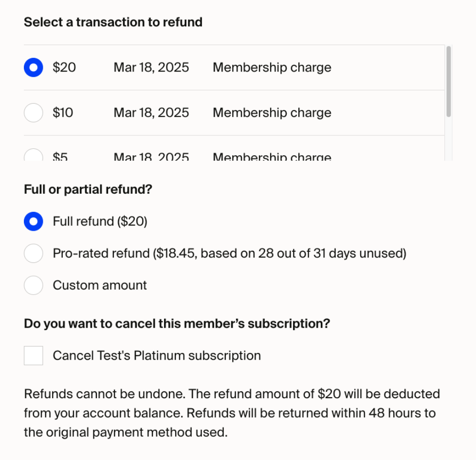
Task: Choose the Full refund ($20) option
Action: pos(33,221)
